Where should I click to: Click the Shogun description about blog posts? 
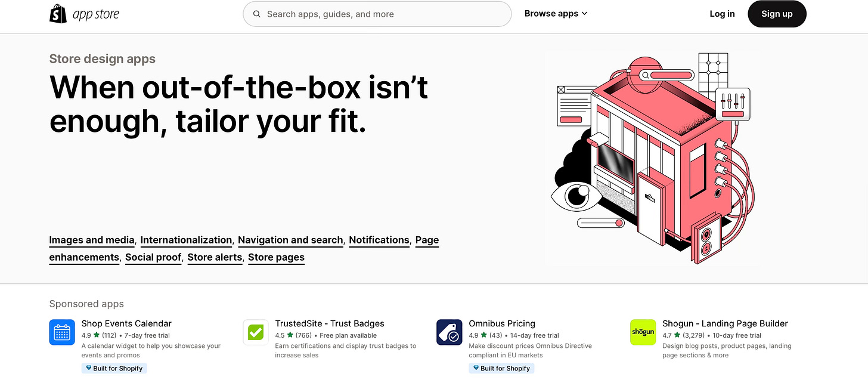tap(727, 350)
